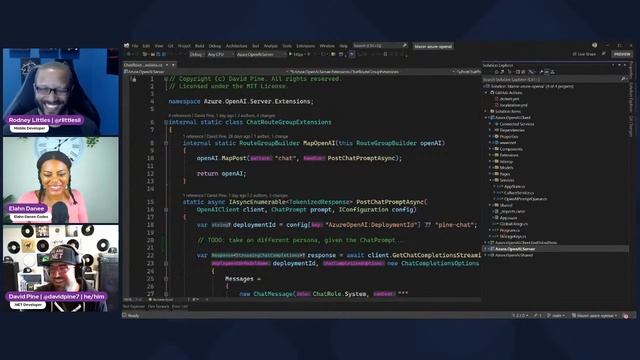Click the CodeLens references link above line 6

[180, 116]
